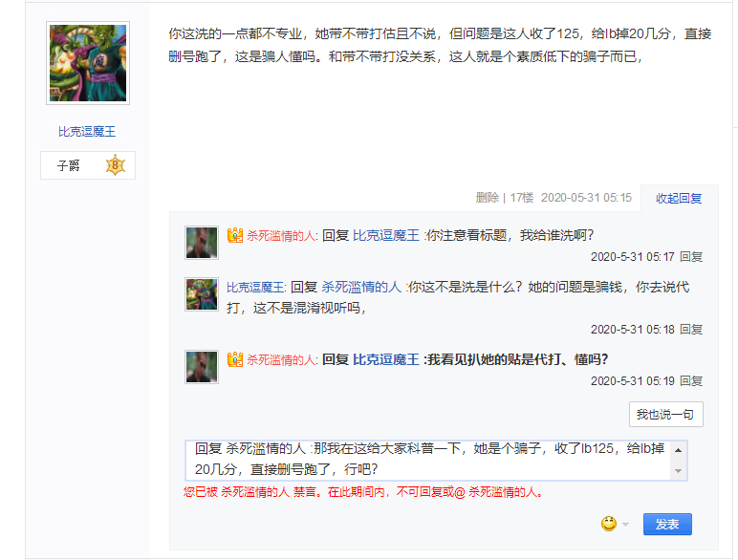Viewport: 738px width, 560px height.
Task: Click the reply box scrollbar down arrow
Action: click(678, 471)
